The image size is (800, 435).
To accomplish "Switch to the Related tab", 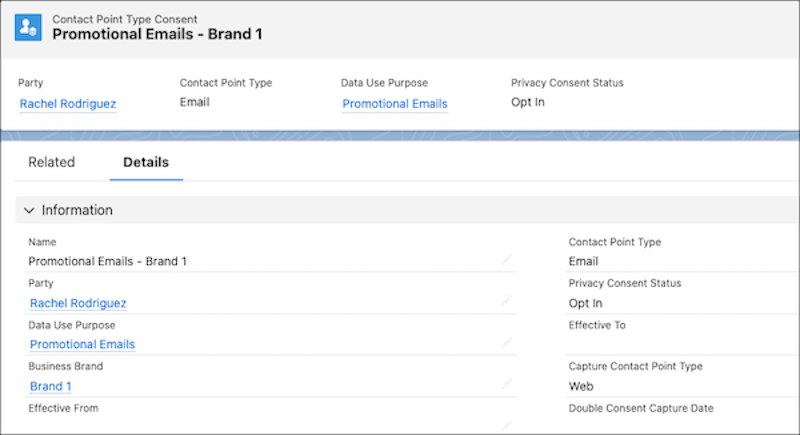I will coord(51,162).
